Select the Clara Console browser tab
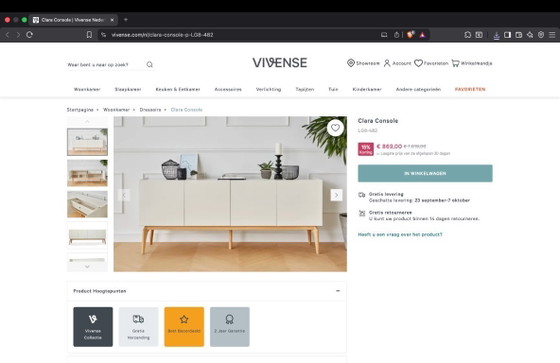The image size is (560, 363). coord(72,20)
